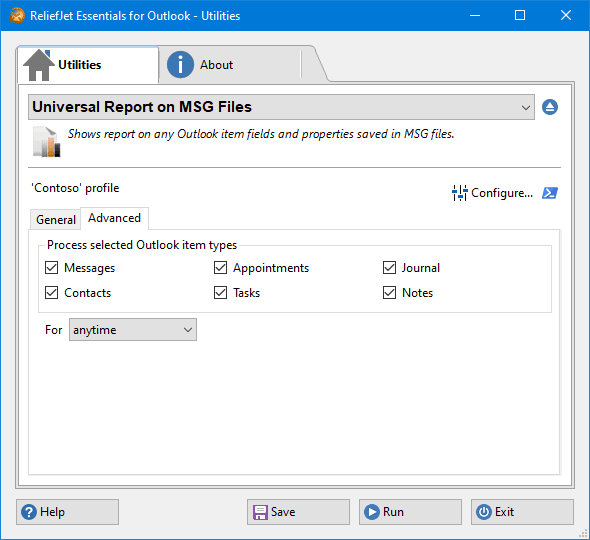Click the Exit button

[x=522, y=512]
